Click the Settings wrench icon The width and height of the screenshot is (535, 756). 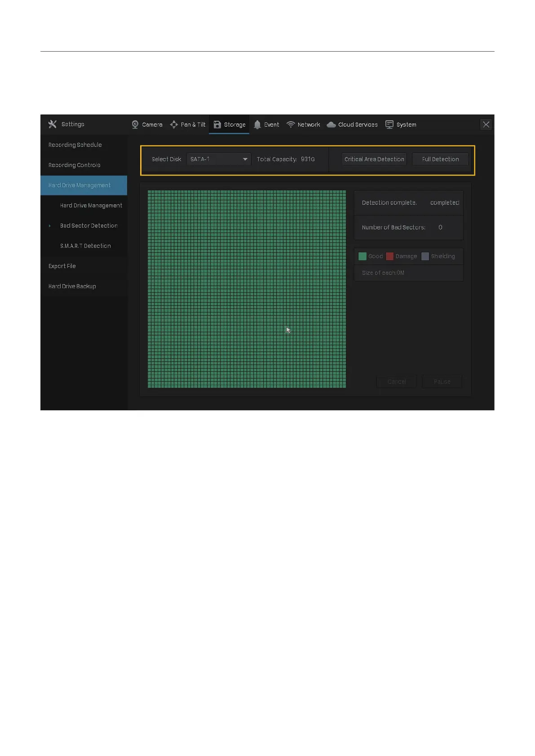(x=53, y=124)
